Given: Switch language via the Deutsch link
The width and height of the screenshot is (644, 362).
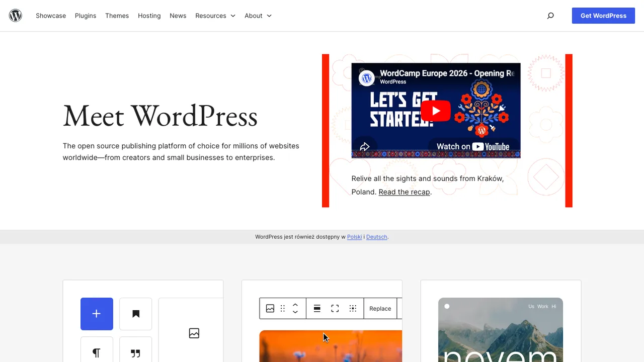Looking at the screenshot, I should tap(377, 237).
